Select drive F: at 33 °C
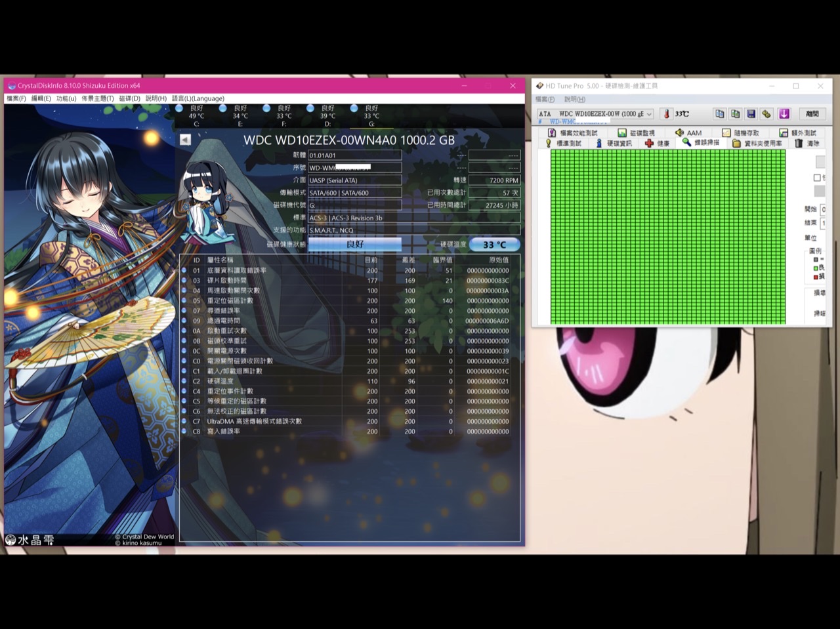Screen dimensions: 840x629 pyautogui.click(x=283, y=115)
